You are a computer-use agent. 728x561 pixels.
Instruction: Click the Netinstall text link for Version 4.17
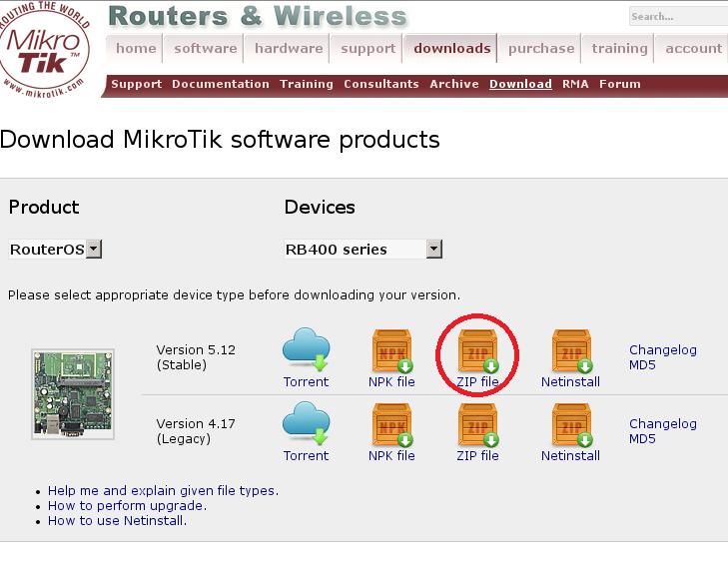point(570,455)
